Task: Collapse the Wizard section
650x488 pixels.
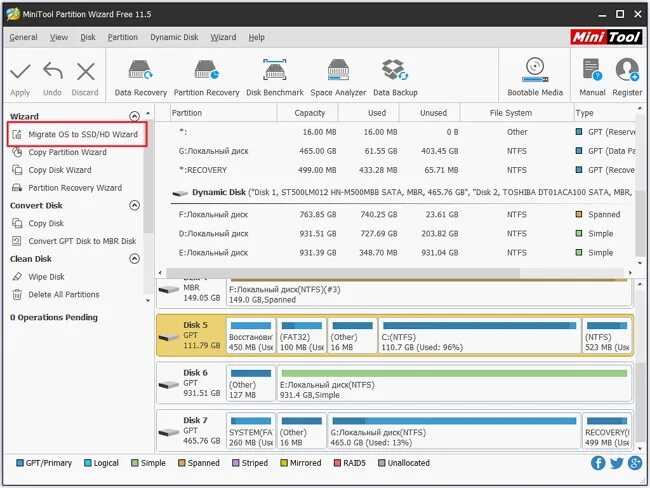Action: (134, 116)
